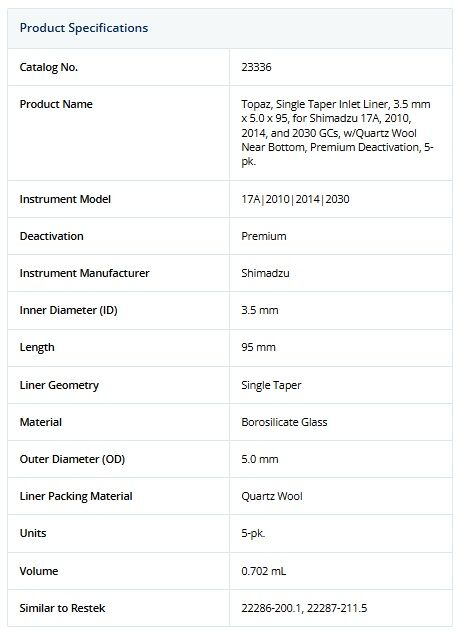Click the Topaz Single Taper product name text
Viewport: 459px width, 631px height.
coord(337,133)
